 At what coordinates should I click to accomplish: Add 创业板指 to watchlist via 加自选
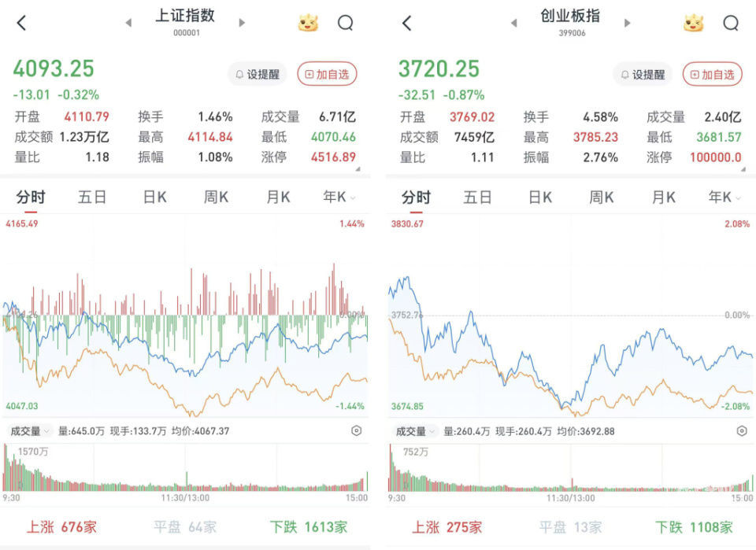(712, 74)
